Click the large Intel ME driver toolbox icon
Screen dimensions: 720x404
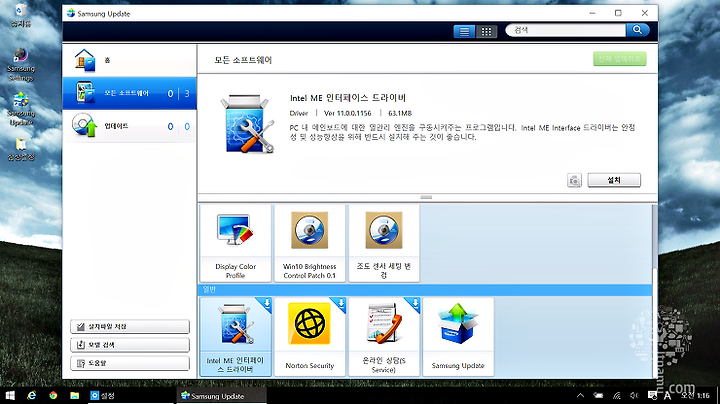pyautogui.click(x=248, y=124)
